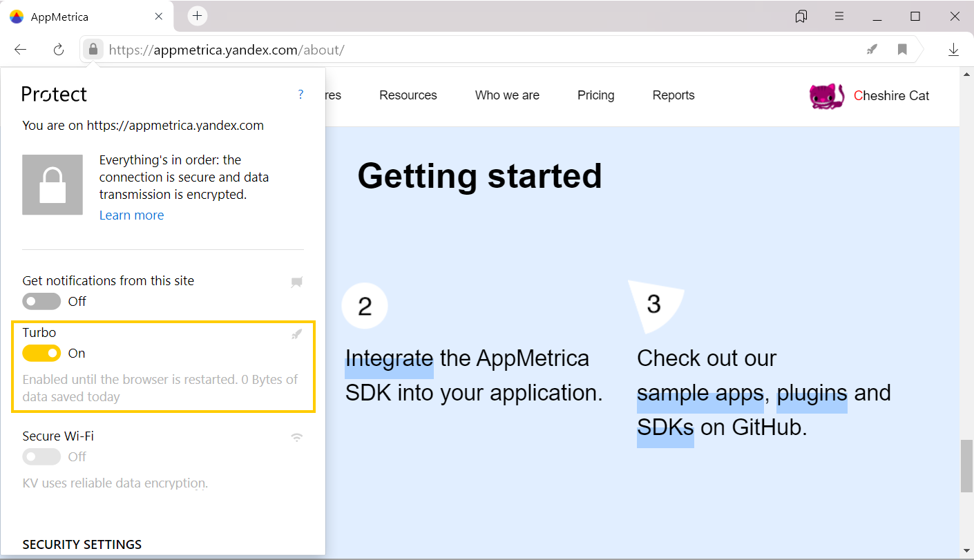The image size is (974, 560).
Task: Open the bookmarks panel icon in title bar
Action: (801, 16)
